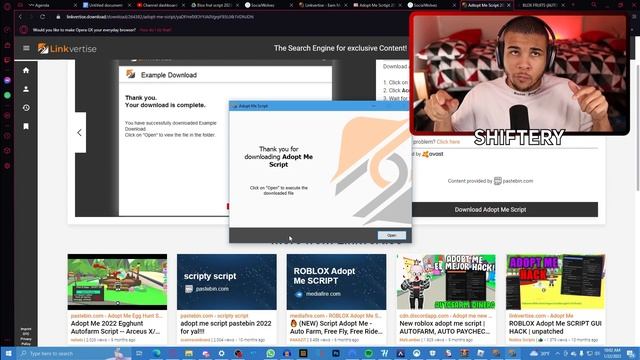Open the 'ADOPT ME HACK' yellow thumbnail
640x360 pixels.
click(x=556, y=282)
